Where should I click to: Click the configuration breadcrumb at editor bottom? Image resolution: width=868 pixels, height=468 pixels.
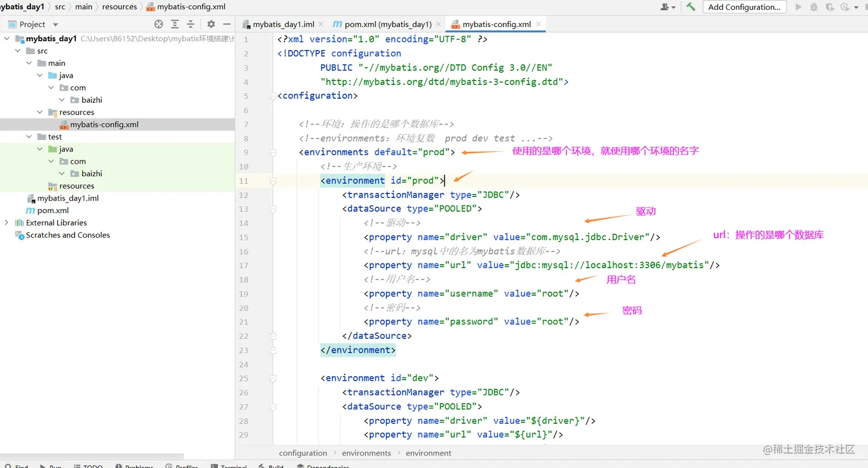coord(303,453)
